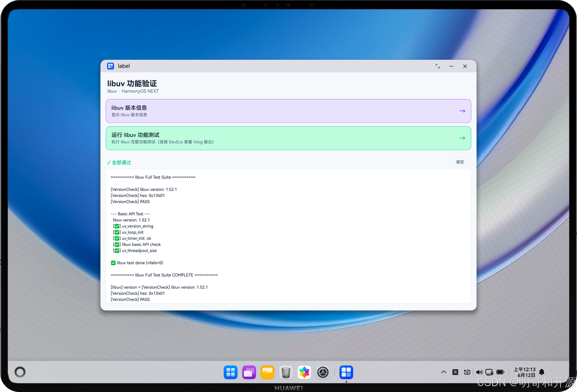Switch the 英 input method indicator
577x392 pixels.
coord(455,372)
